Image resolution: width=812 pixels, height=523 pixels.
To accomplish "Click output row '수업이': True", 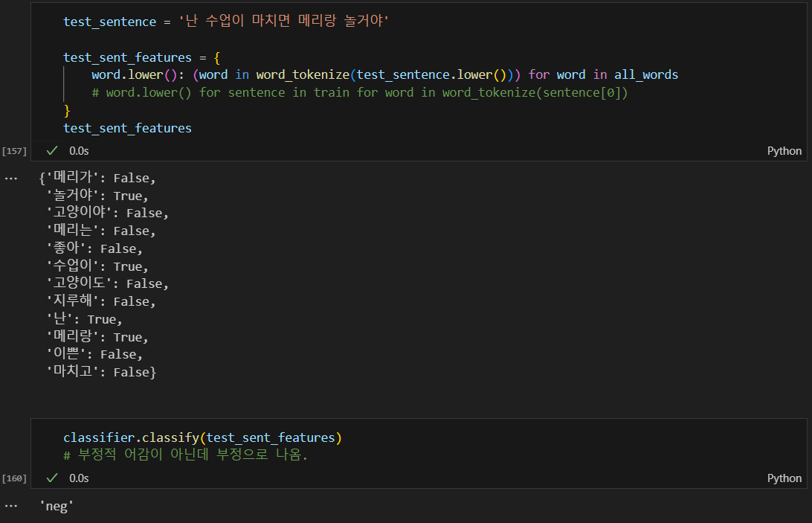I will click(x=97, y=266).
